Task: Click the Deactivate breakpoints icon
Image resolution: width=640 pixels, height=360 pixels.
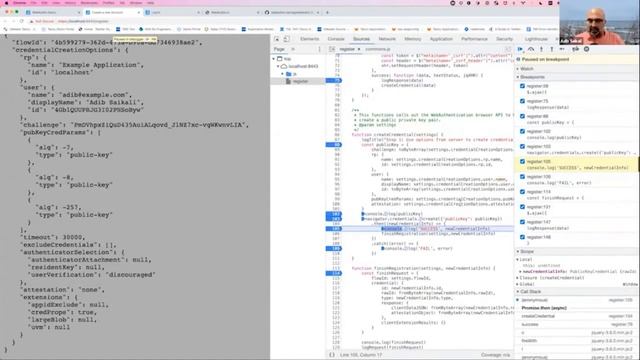Action: point(576,49)
